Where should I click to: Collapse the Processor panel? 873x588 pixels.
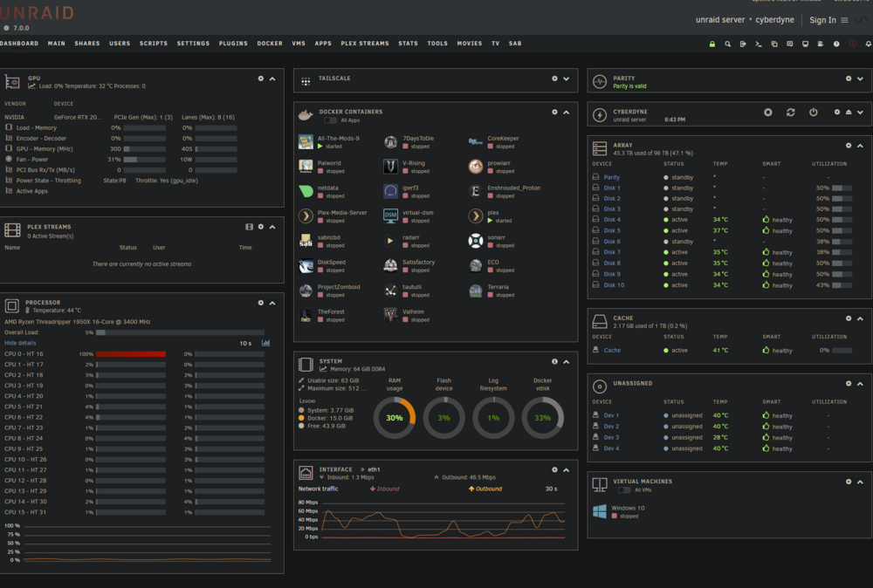(272, 304)
